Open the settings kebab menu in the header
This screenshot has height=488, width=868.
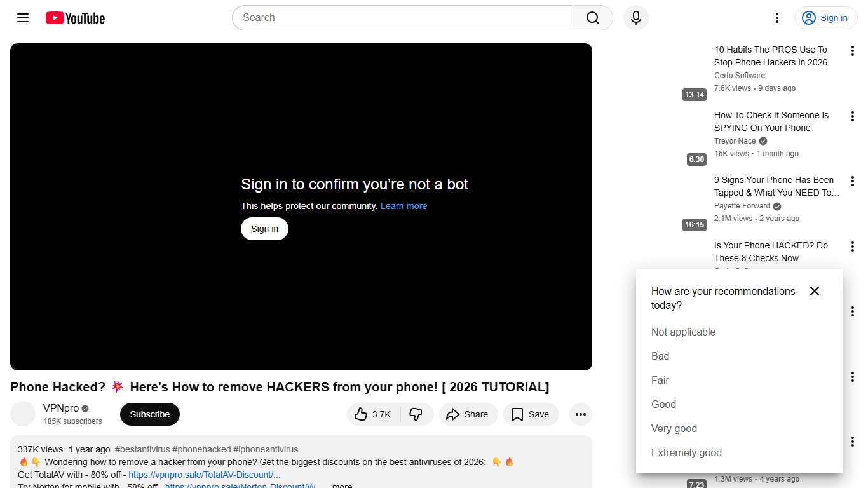[776, 18]
